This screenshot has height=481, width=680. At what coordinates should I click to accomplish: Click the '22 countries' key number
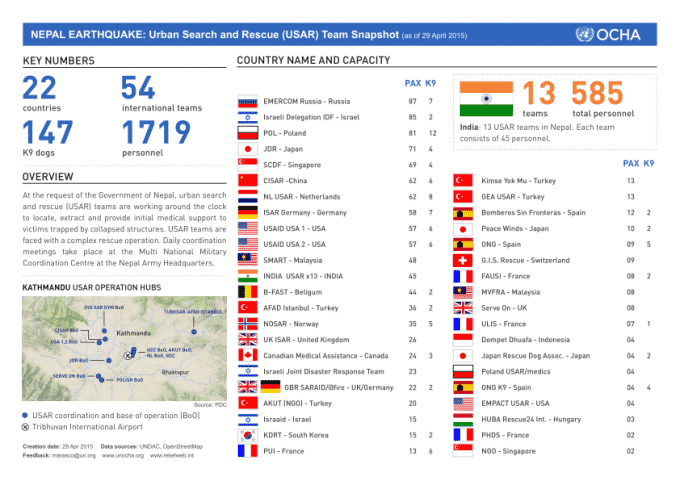[42, 94]
